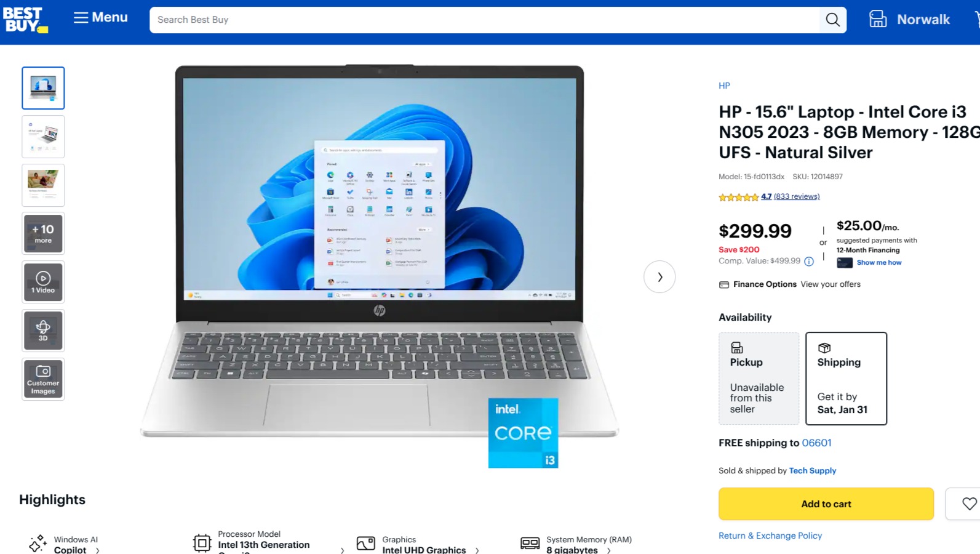Click in the Search Best Buy field
Image resolution: width=980 pixels, height=554 pixels.
484,20
